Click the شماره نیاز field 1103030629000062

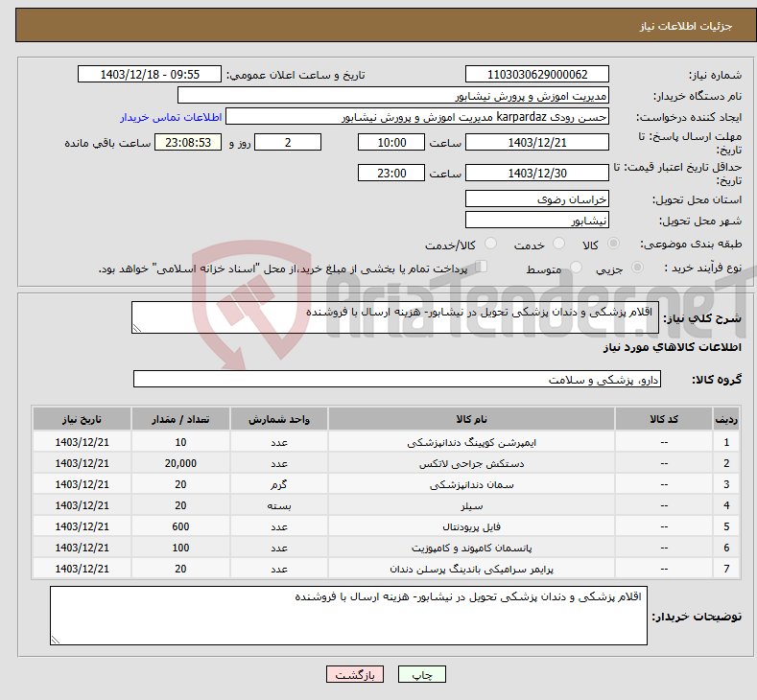pyautogui.click(x=537, y=74)
